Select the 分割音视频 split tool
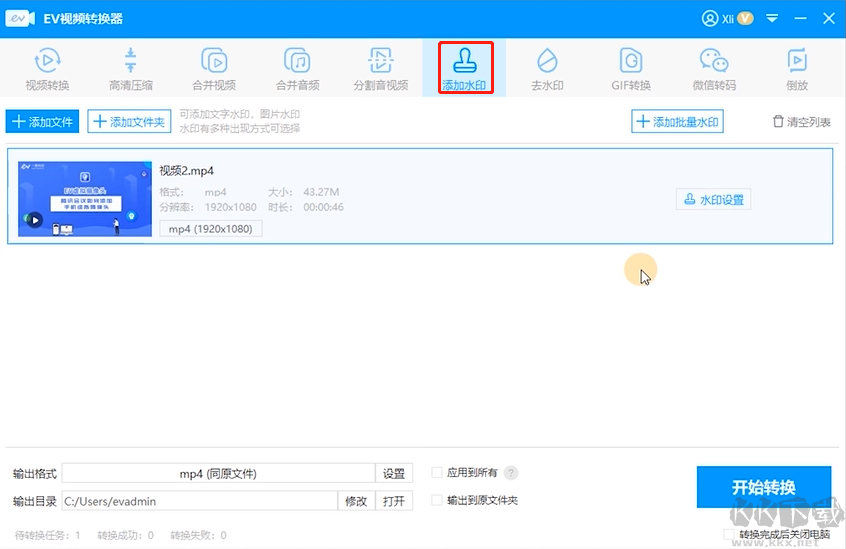The width and height of the screenshot is (846, 549). tap(381, 68)
